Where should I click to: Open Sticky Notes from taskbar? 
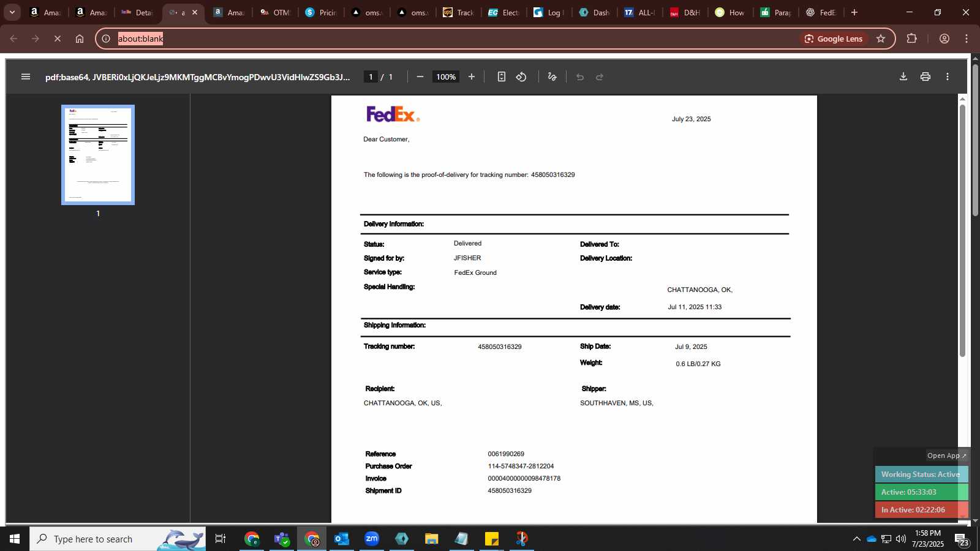click(x=492, y=539)
